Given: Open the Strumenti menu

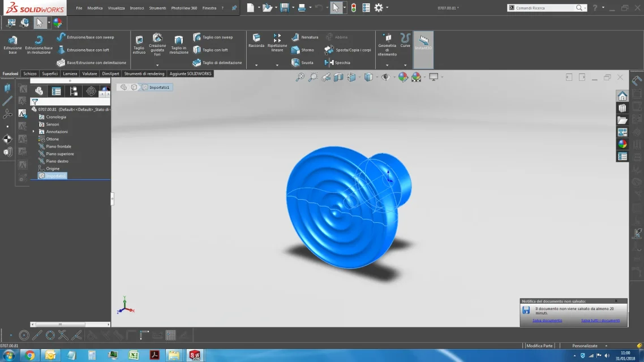Looking at the screenshot, I should point(157,8).
